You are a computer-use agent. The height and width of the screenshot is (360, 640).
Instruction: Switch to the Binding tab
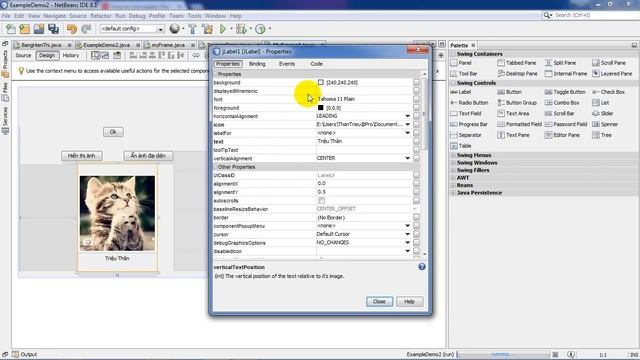tap(257, 64)
